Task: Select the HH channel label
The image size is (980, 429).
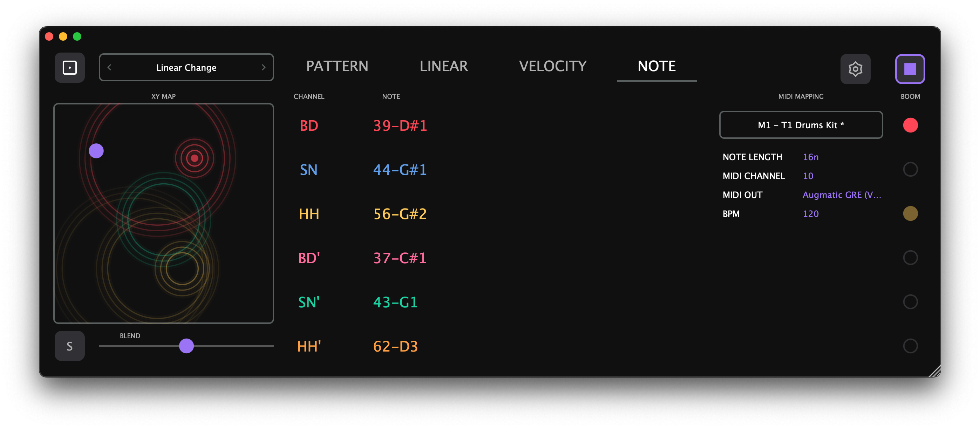Action: click(309, 214)
